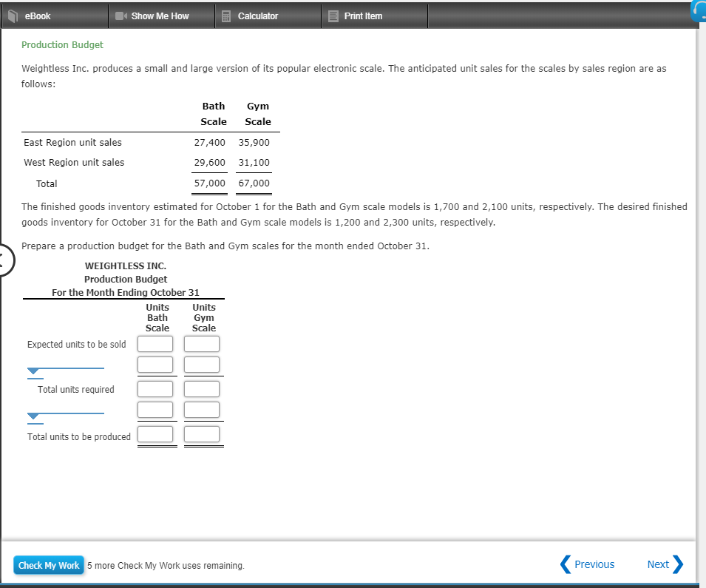Image resolution: width=706 pixels, height=588 pixels.
Task: Click the Next chevron arrow icon
Action: tap(678, 564)
